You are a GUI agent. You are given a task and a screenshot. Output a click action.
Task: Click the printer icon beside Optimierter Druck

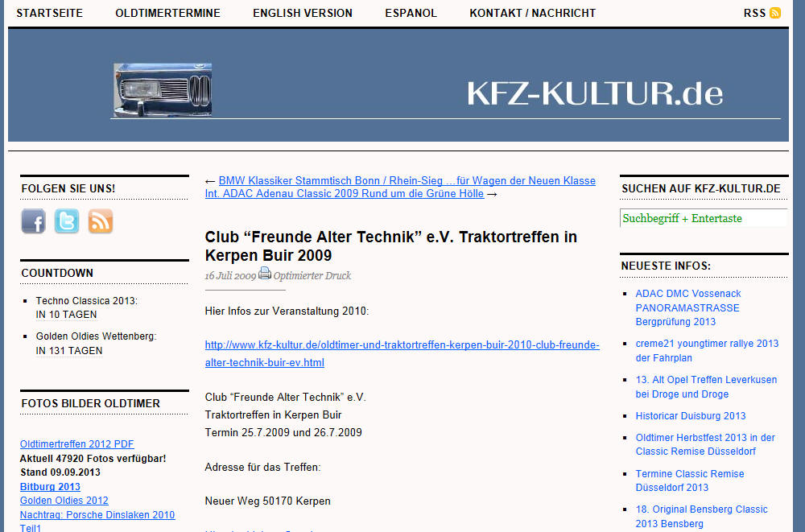pos(264,273)
